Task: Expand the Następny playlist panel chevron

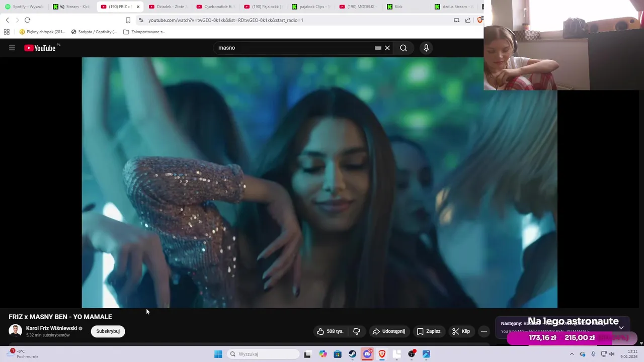Action: click(x=621, y=327)
